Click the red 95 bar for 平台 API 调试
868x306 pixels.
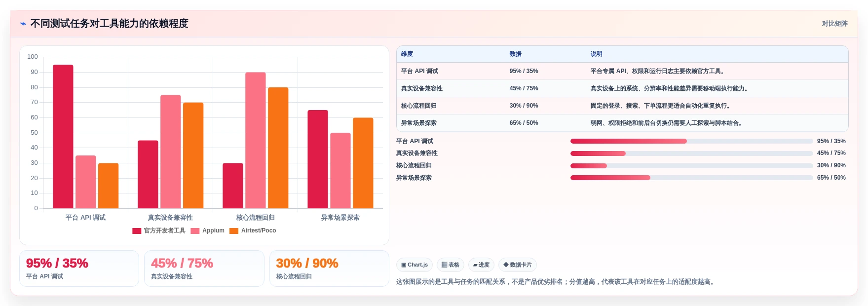63,137
